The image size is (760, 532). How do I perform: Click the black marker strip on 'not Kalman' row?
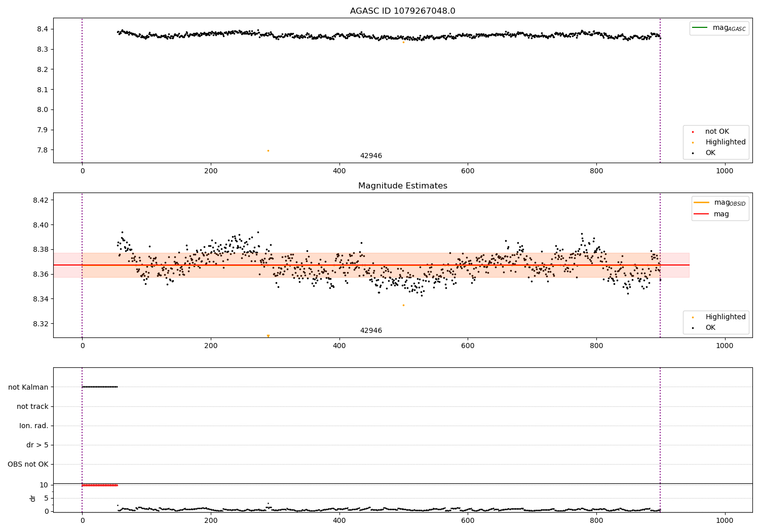100,387
